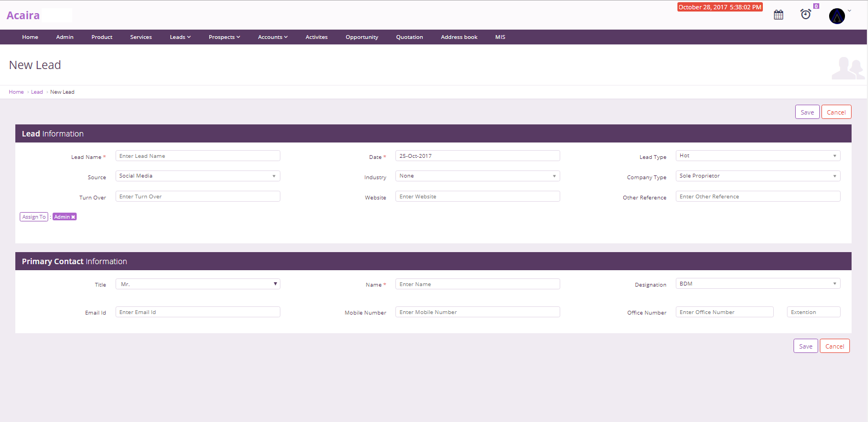Viewport: 868px width, 422px height.
Task: Go to Opportunity in the navigation bar
Action: point(361,37)
